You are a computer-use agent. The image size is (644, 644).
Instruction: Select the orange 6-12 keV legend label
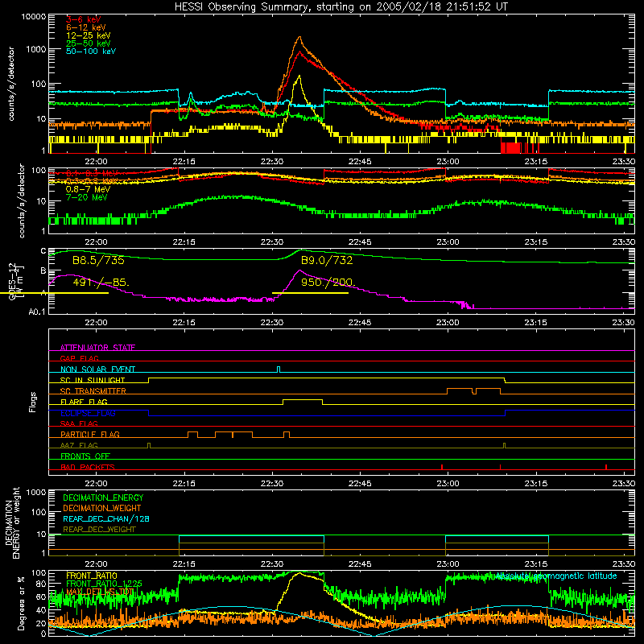86,27
